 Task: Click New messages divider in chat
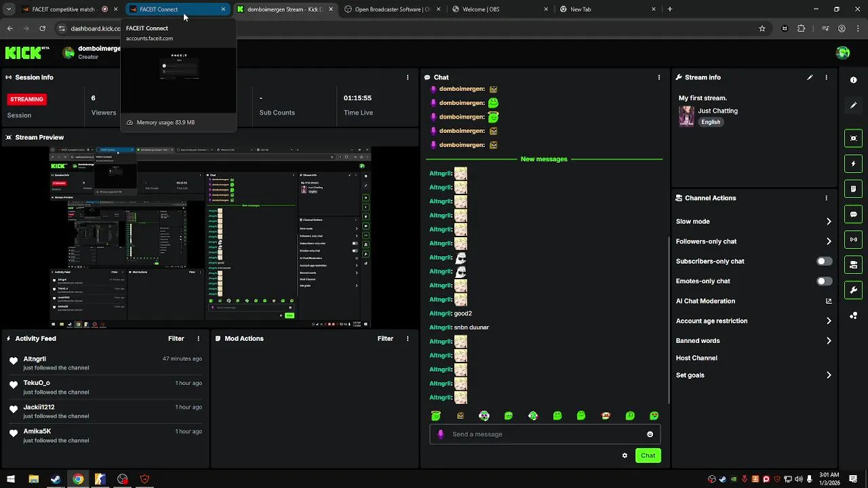tap(544, 159)
